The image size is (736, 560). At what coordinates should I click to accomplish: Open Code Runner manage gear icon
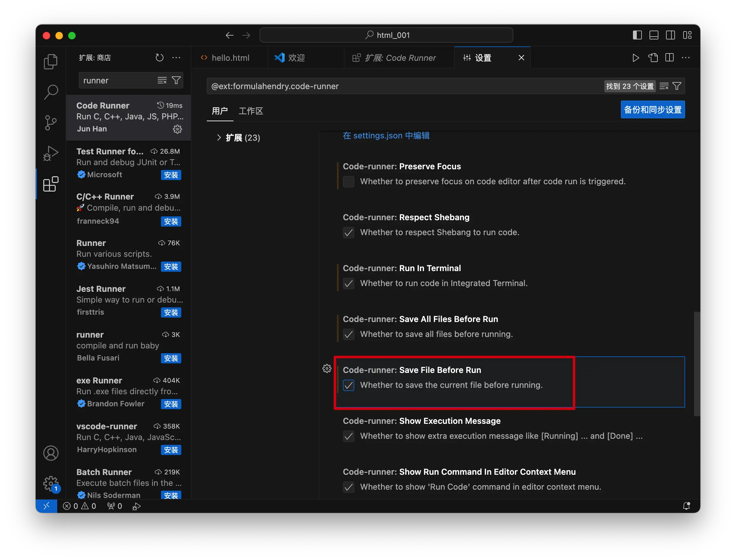pos(177,129)
